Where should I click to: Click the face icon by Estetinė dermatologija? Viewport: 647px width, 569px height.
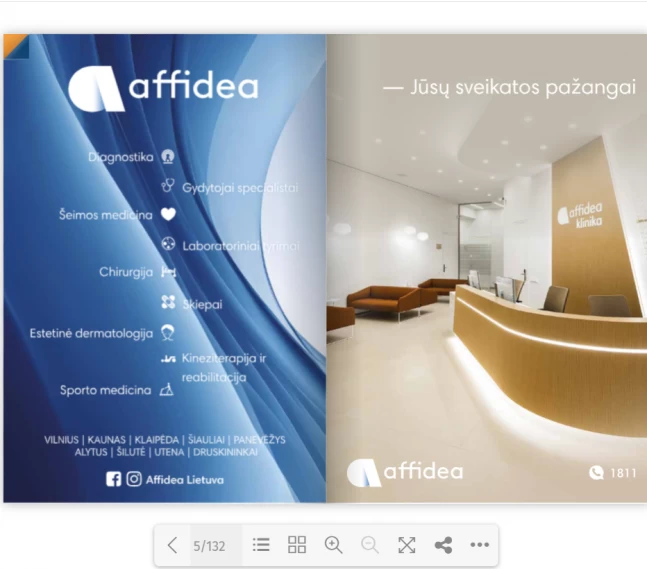(x=167, y=333)
